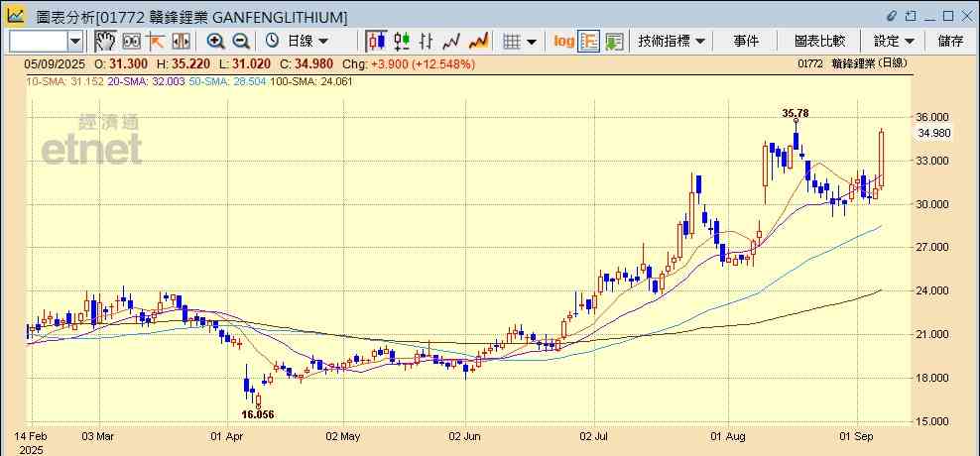This screenshot has width=980, height=456.
Task: Select the hand pan tool
Action: pyautogui.click(x=105, y=42)
